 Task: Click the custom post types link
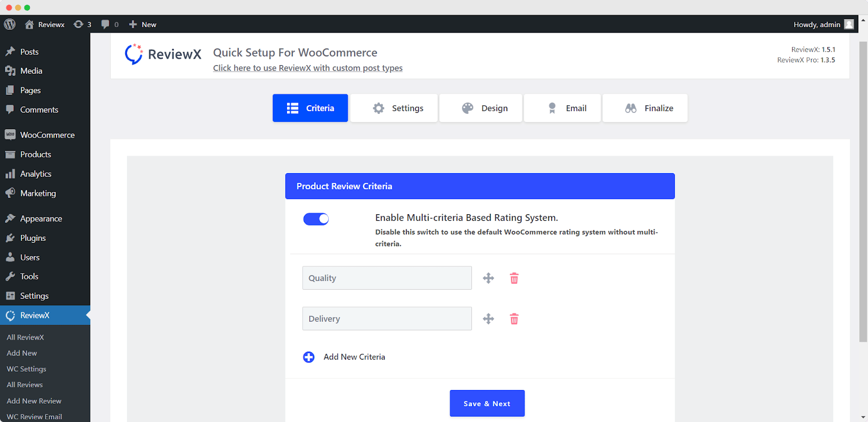(308, 68)
